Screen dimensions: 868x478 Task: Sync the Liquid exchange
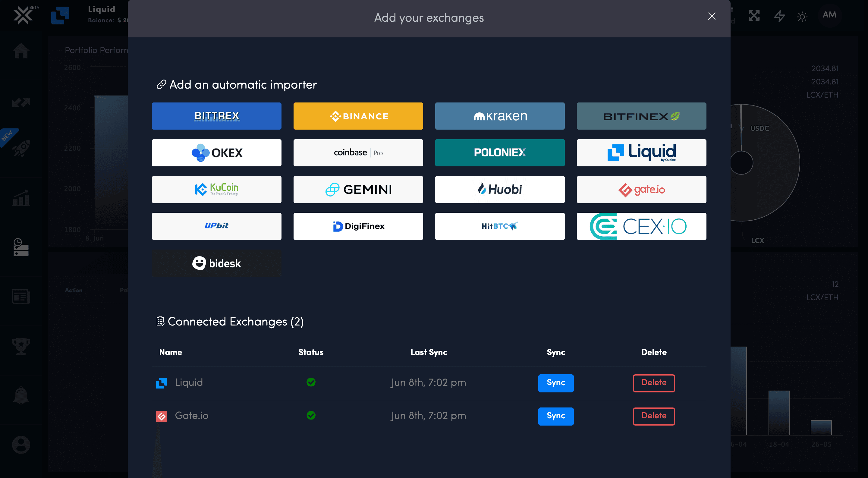pos(555,383)
